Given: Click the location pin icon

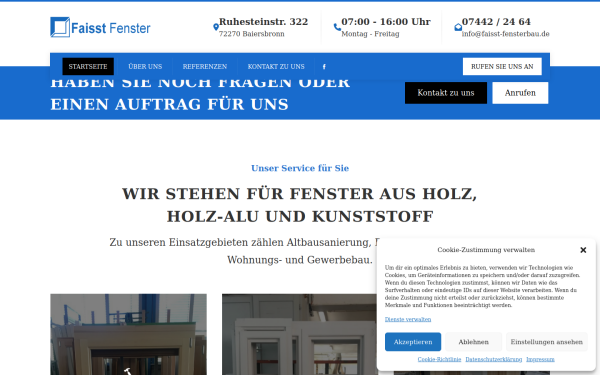Looking at the screenshot, I should click(x=216, y=27).
